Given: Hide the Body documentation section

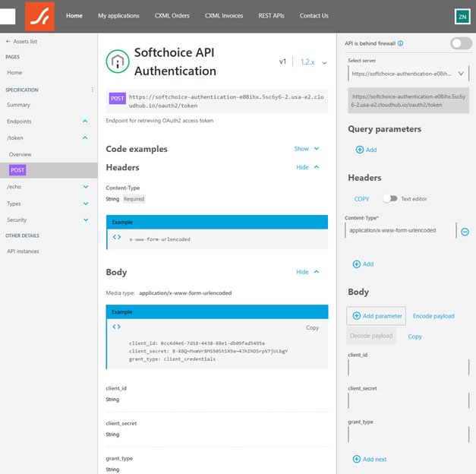Looking at the screenshot, I should click(307, 272).
